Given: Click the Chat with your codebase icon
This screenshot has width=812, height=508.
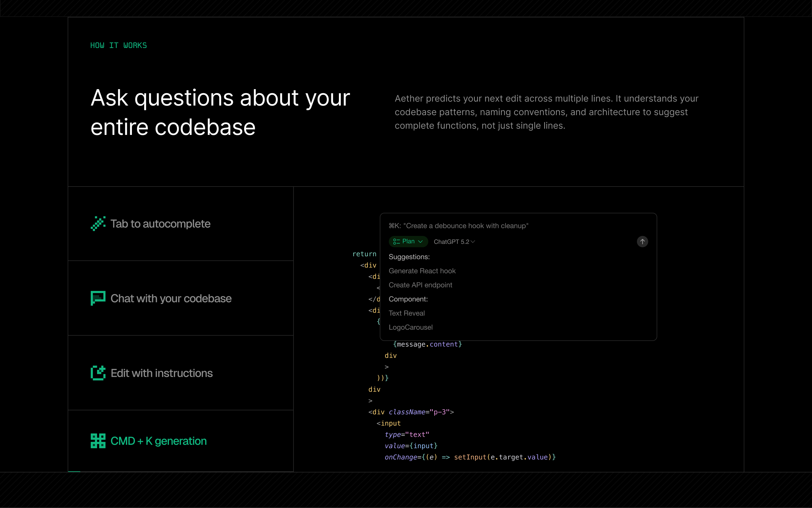Looking at the screenshot, I should (x=98, y=298).
